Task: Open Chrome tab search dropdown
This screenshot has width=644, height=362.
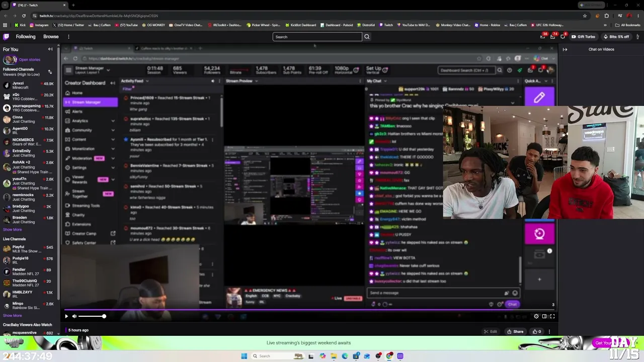Action: [x=6, y=5]
